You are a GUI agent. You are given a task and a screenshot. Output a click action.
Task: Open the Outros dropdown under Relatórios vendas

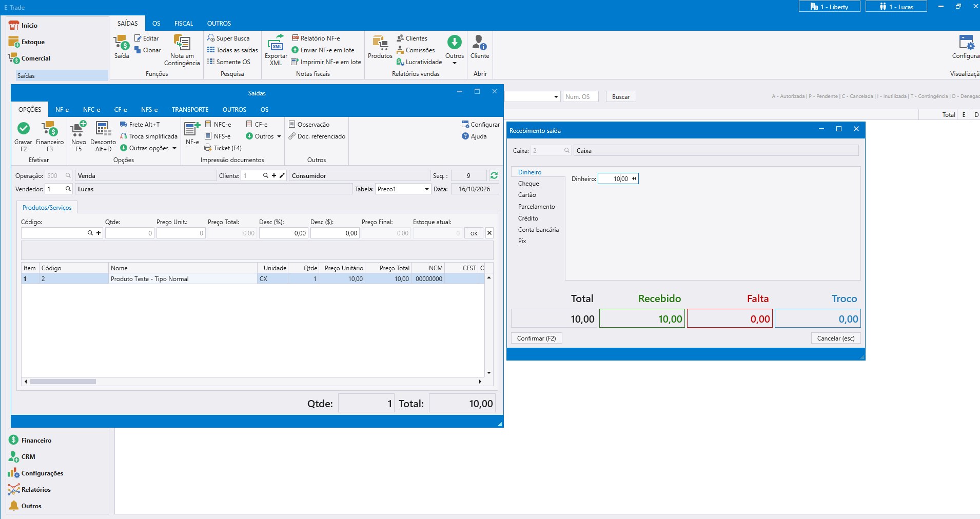(455, 49)
